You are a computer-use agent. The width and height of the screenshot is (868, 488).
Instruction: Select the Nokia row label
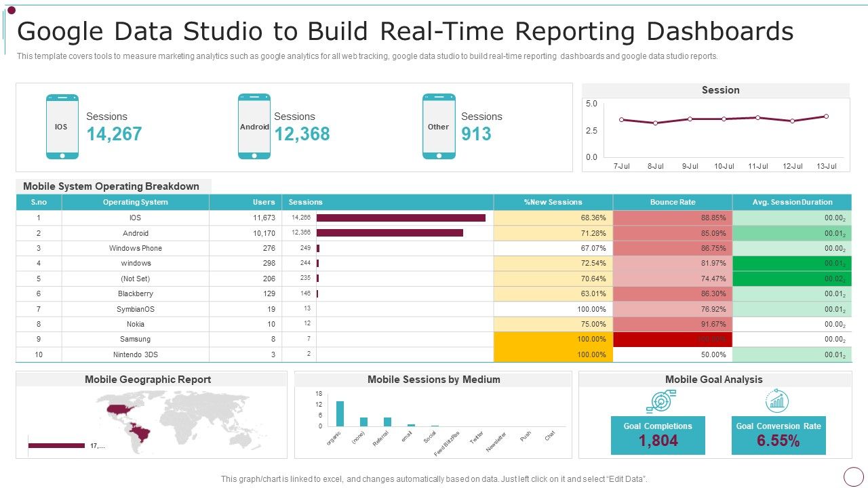(x=136, y=324)
